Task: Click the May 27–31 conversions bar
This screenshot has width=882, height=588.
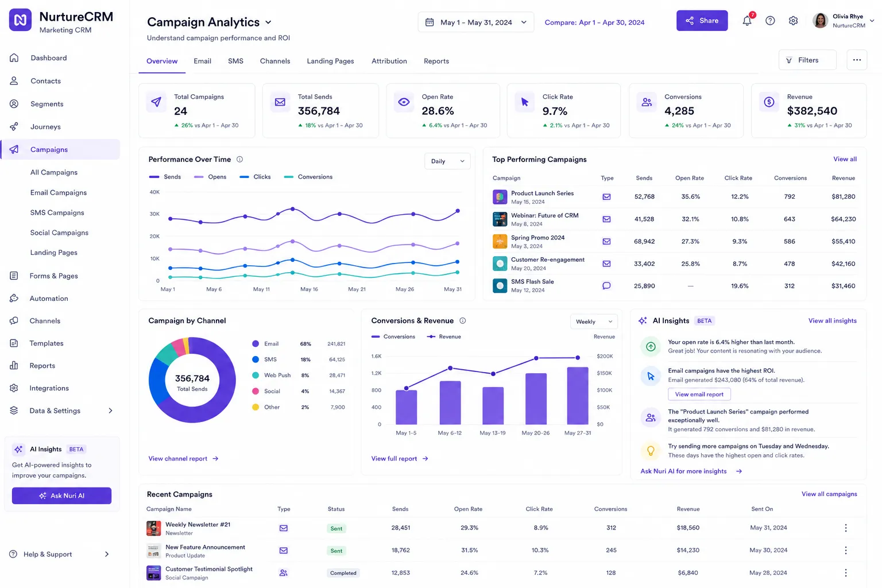Action: point(578,396)
